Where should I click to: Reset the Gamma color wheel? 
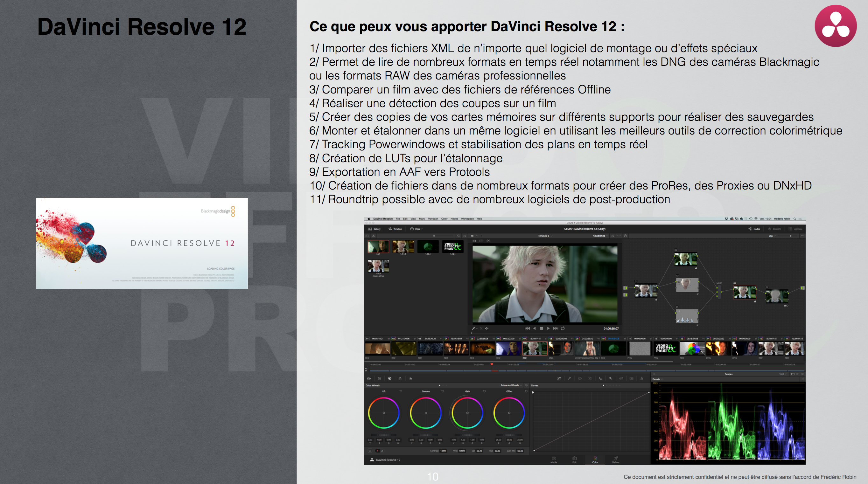(x=442, y=391)
